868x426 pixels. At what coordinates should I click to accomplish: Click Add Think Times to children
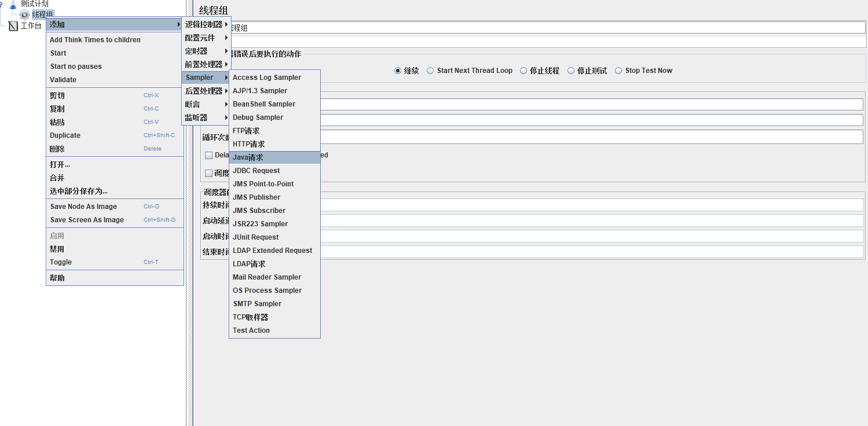(94, 39)
